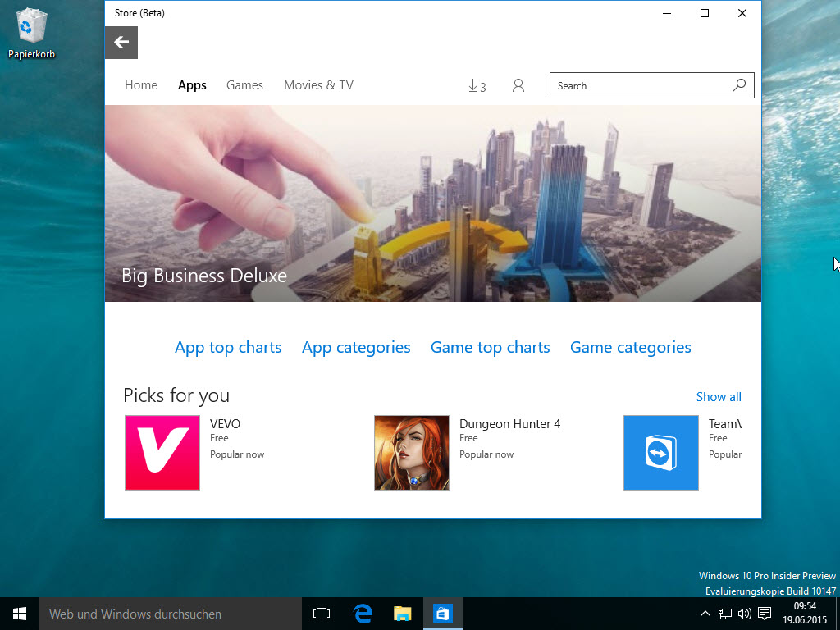This screenshot has width=840, height=630.
Task: Switch to the Home tab
Action: (141, 85)
